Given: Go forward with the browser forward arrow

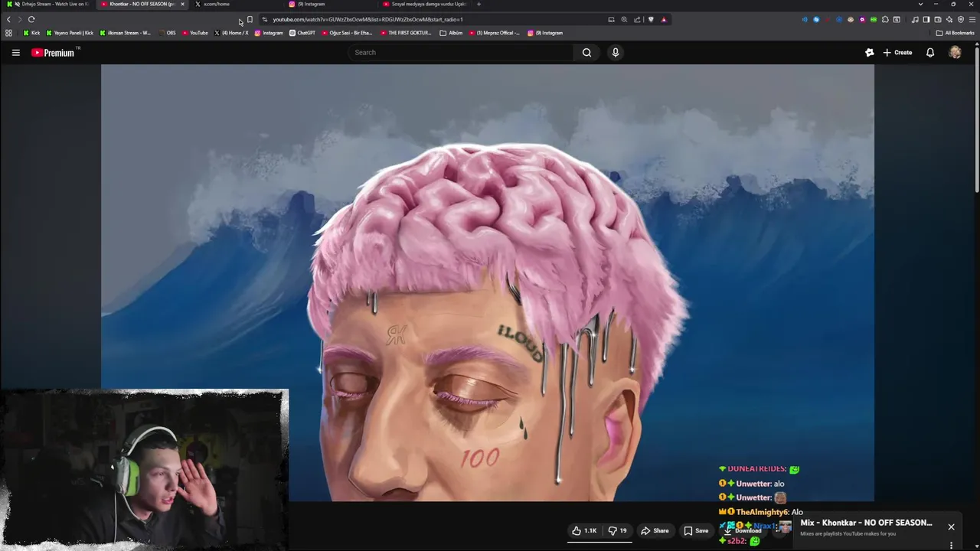Looking at the screenshot, I should pyautogui.click(x=20, y=19).
